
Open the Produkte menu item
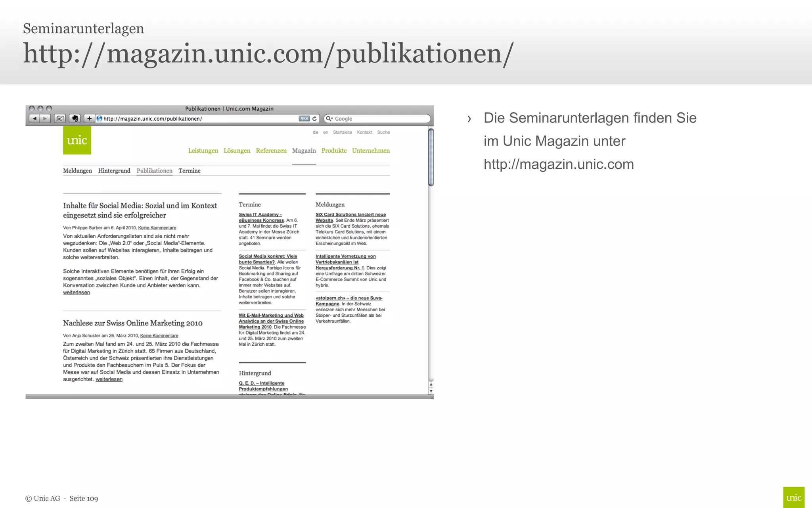[x=334, y=151]
